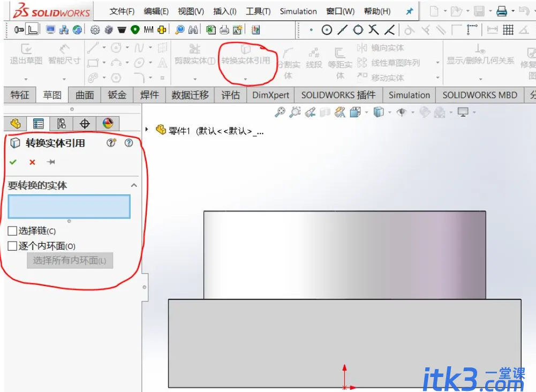Click the Section View cube icon

324,112
